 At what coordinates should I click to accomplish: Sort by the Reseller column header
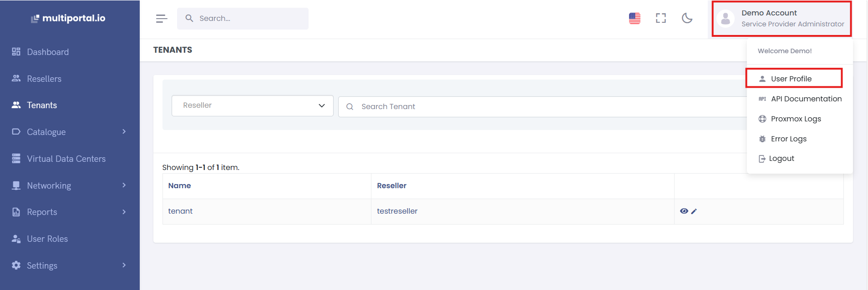[x=391, y=185]
